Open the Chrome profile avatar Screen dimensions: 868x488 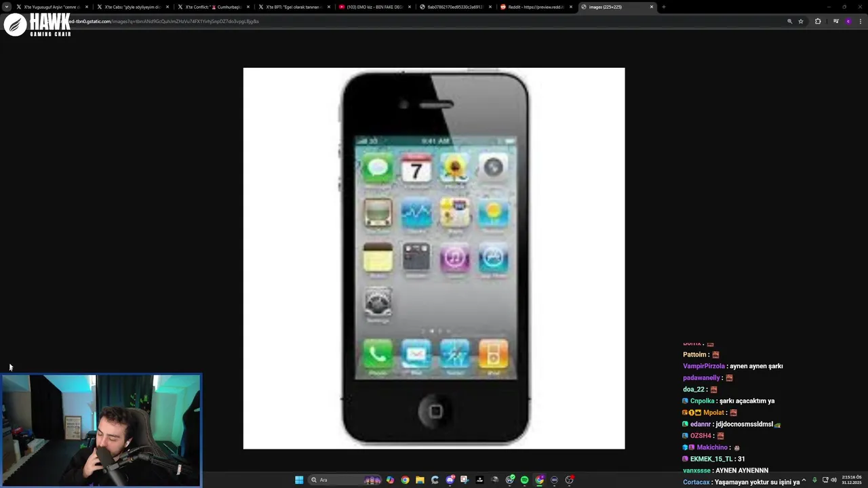tap(848, 21)
